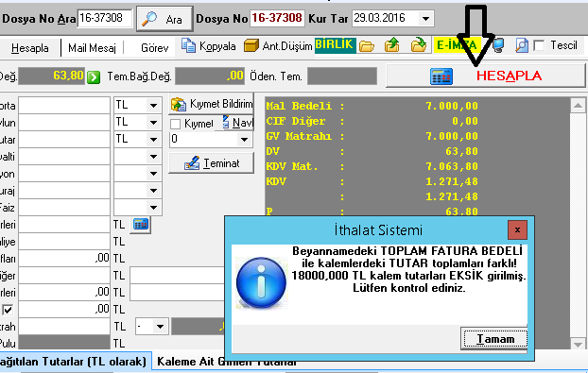The height and width of the screenshot is (373, 588).
Task: Click the red HESAPLA calculate button
Action: (486, 76)
